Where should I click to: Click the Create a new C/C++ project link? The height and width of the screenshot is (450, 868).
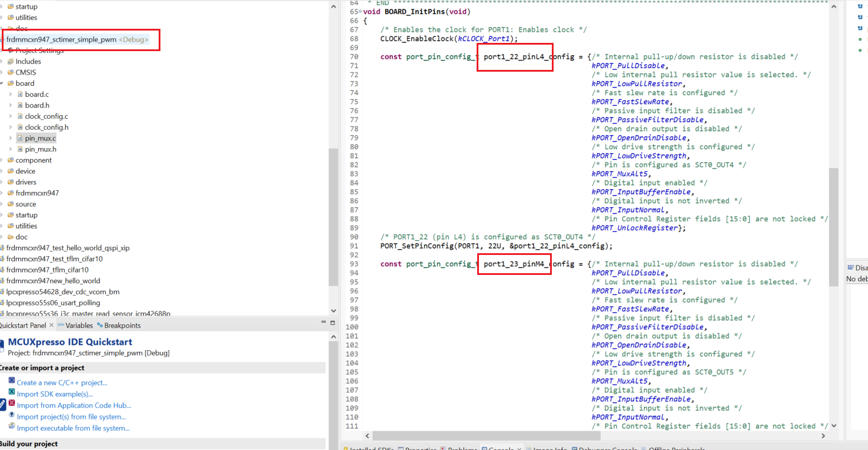tap(62, 382)
